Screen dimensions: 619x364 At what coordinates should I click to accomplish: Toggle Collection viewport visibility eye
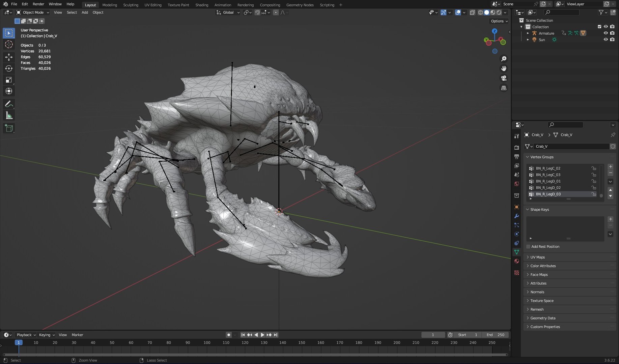pos(606,27)
